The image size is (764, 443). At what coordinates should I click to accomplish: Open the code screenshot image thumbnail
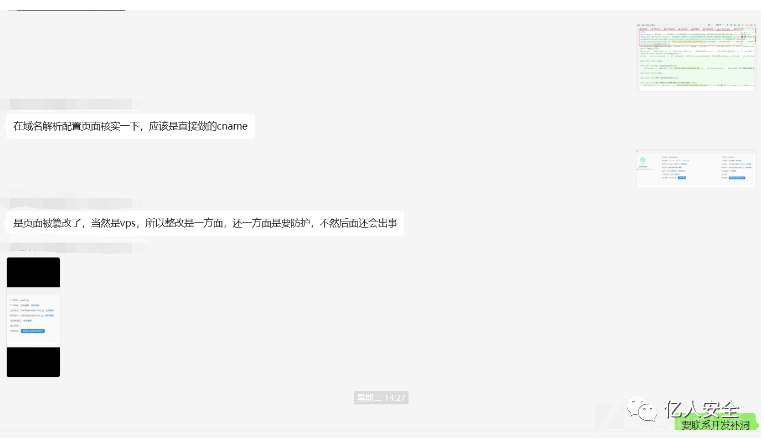click(x=696, y=57)
